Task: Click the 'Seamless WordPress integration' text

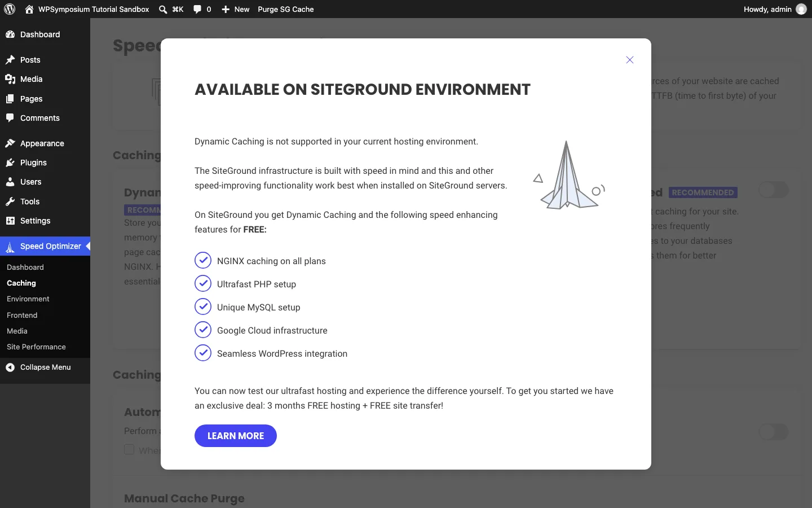Action: click(282, 354)
